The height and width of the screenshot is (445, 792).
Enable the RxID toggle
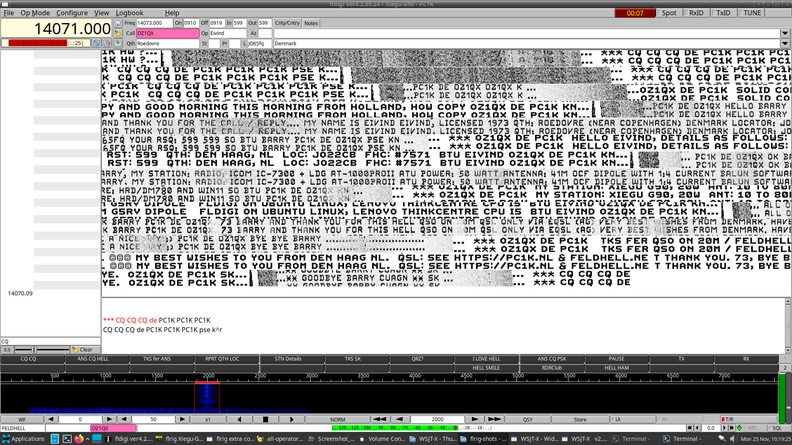click(696, 13)
